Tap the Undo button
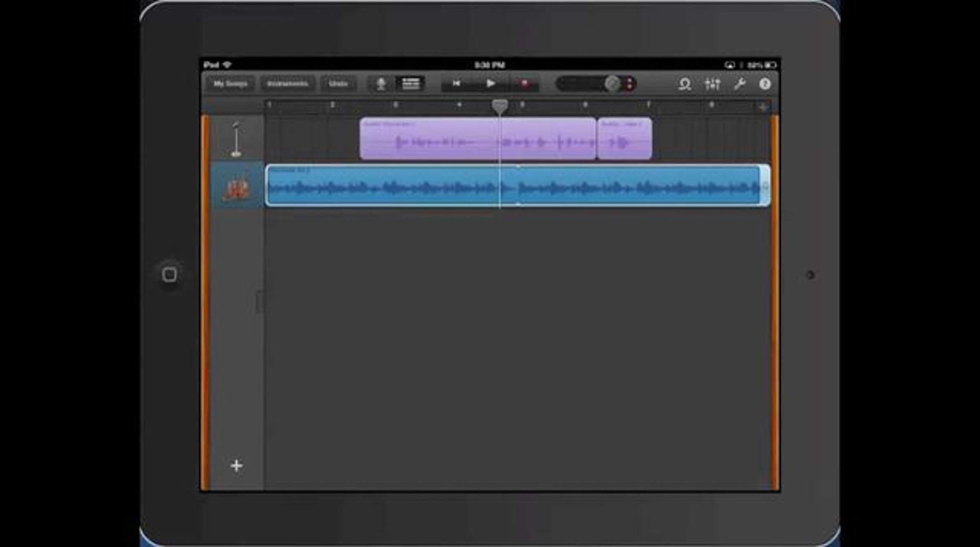Image resolution: width=980 pixels, height=547 pixels. click(338, 84)
